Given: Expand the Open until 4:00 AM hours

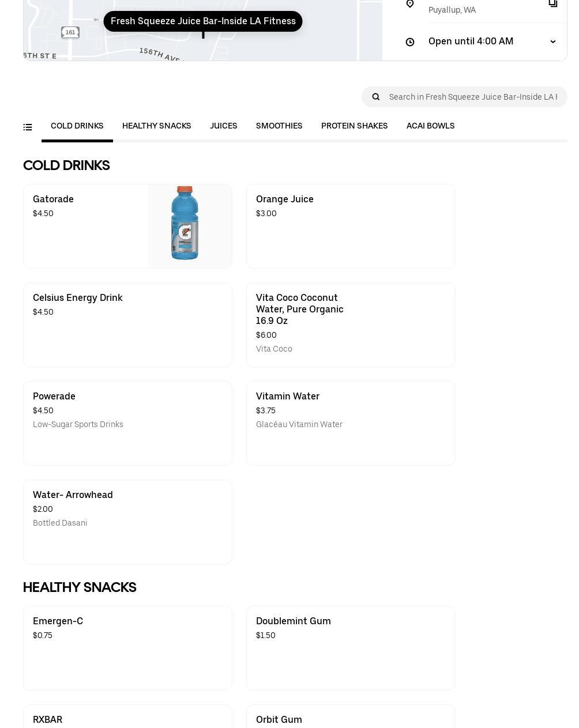Looking at the screenshot, I should pos(552,42).
